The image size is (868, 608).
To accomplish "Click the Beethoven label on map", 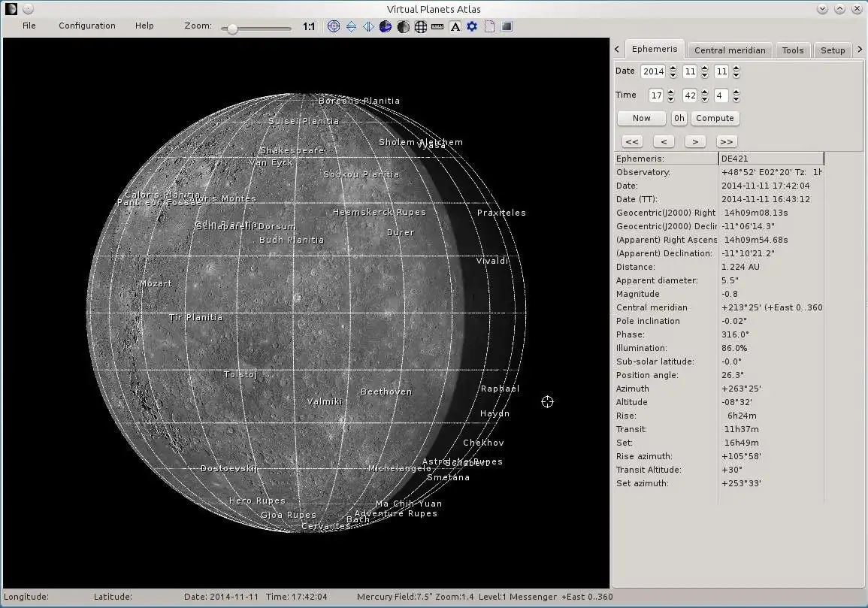I will (386, 392).
